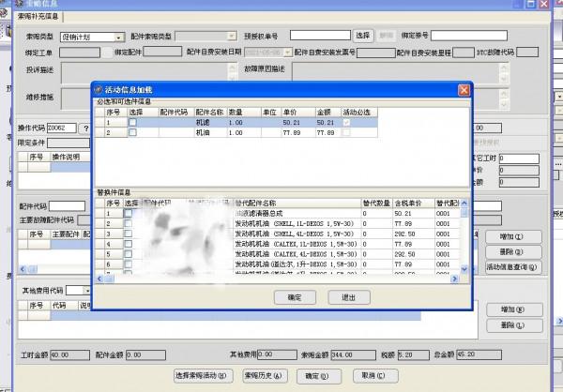Click the scroll-down arrow of the 替换件信息 list
Viewport: 563px width, 392px height.
coord(464,269)
